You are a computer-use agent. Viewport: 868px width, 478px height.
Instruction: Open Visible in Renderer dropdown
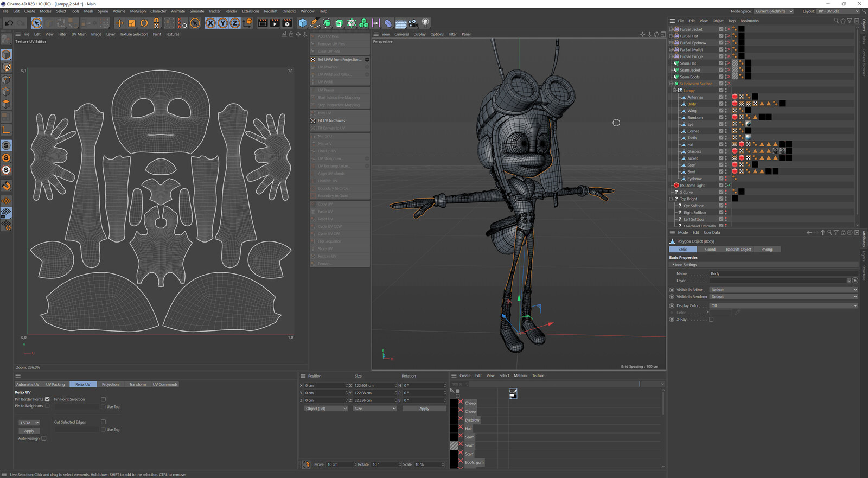tap(784, 297)
